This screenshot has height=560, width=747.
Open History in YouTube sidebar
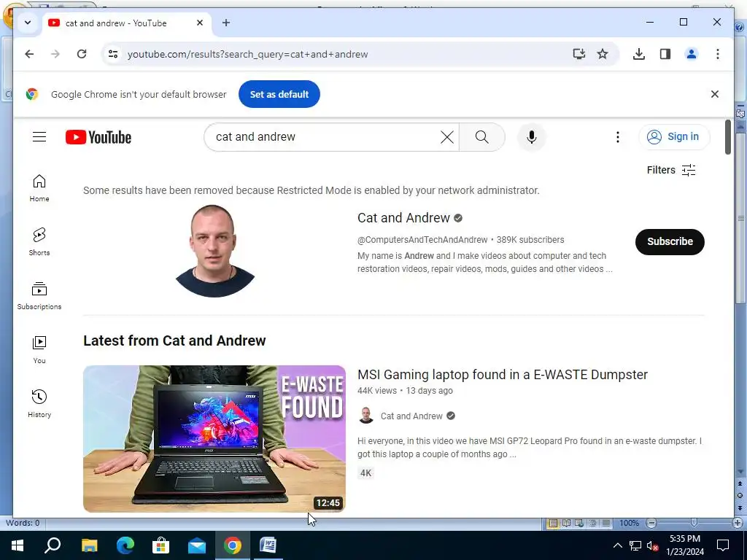(x=39, y=403)
